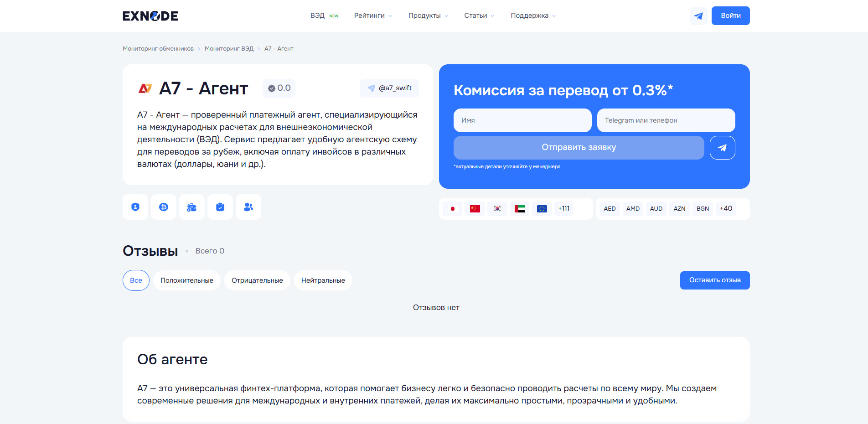Expand the Рейтинги dropdown menu
868x424 pixels.
click(x=373, y=16)
